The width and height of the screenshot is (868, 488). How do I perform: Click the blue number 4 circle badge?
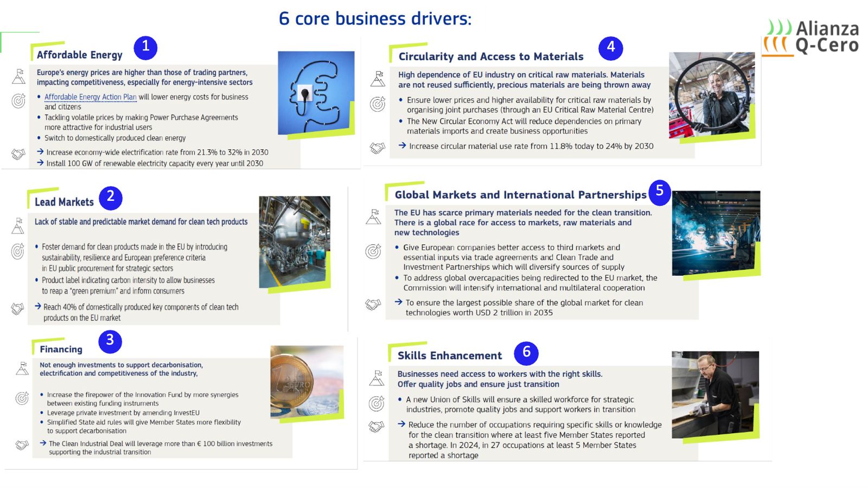tap(611, 48)
